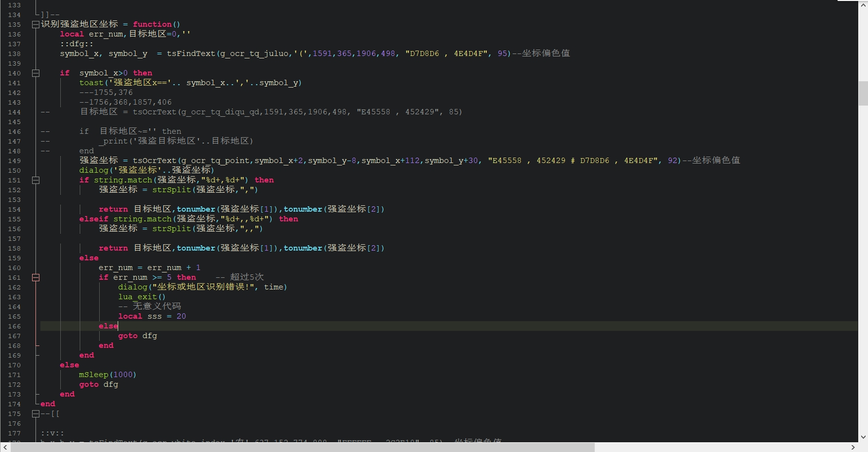This screenshot has width=868, height=452.
Task: Click 'end' keyword on line 174
Action: (48, 404)
